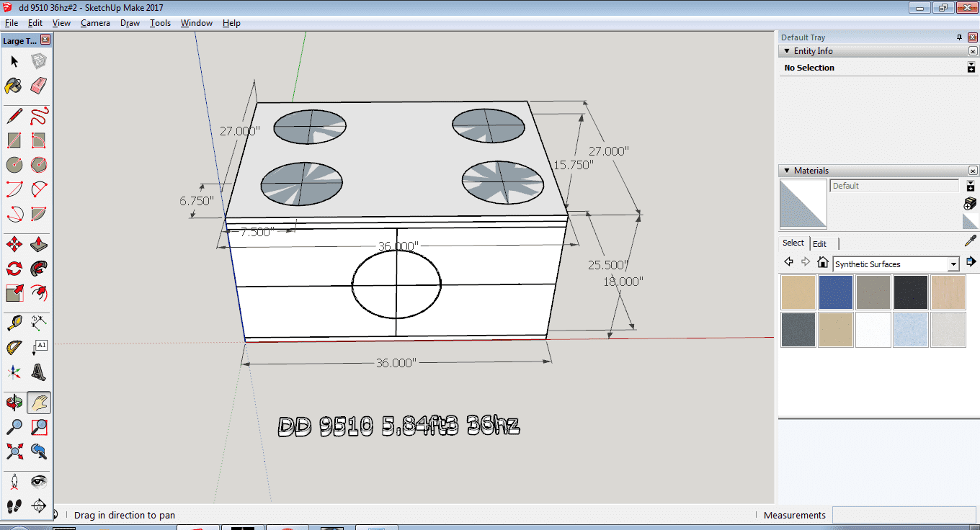The image size is (980, 530).
Task: Collapse the Entity Info panel
Action: [786, 51]
